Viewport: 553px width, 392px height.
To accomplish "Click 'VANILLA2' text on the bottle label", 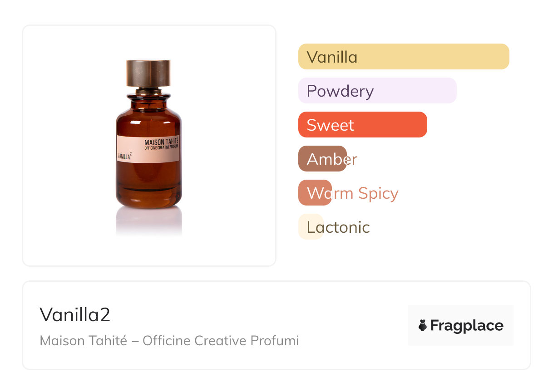I will coord(124,156).
